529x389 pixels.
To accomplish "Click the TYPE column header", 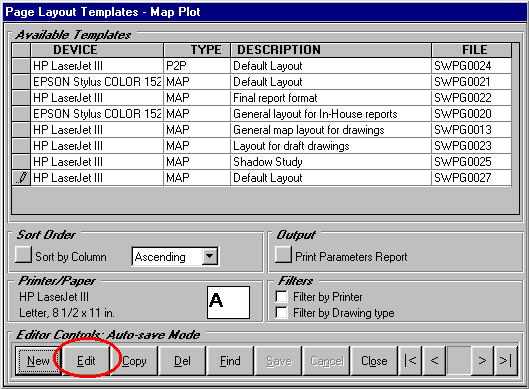I will [x=197, y=50].
